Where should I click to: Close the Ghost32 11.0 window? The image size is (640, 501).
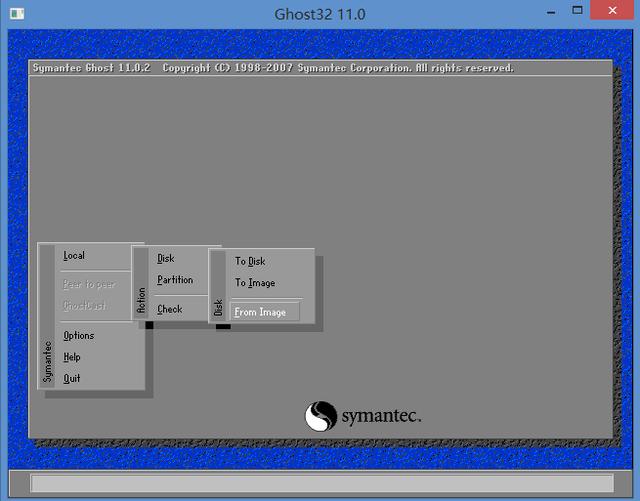(612, 10)
